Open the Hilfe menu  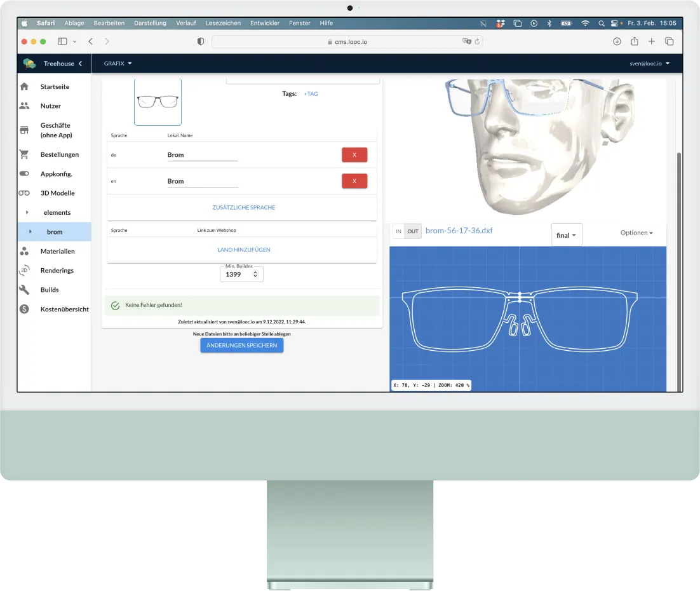tap(326, 24)
